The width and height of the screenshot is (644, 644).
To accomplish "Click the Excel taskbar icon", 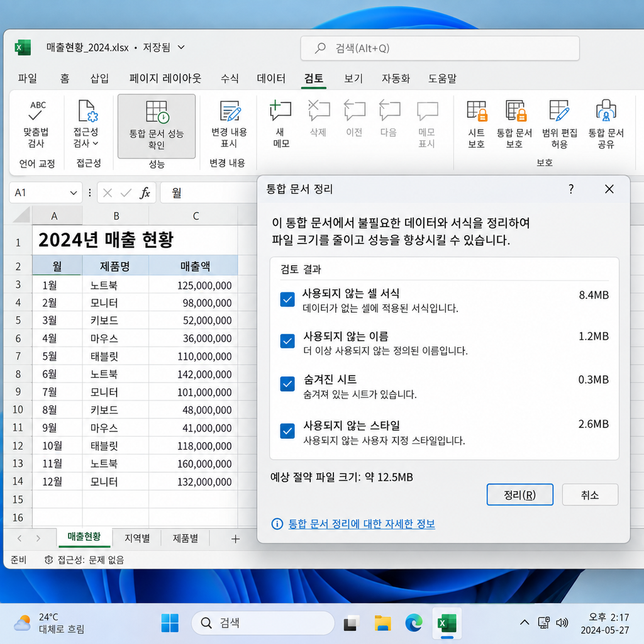I will (447, 623).
